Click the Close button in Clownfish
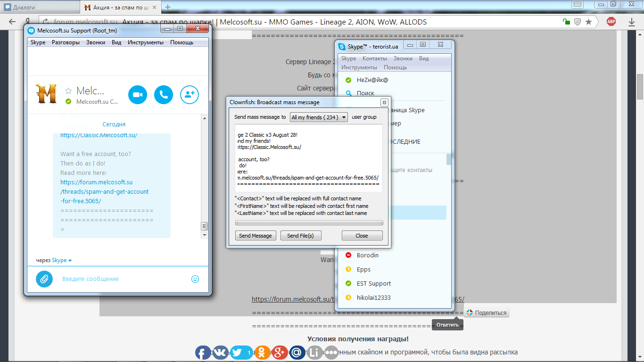Image resolution: width=644 pixels, height=362 pixels. click(x=362, y=236)
